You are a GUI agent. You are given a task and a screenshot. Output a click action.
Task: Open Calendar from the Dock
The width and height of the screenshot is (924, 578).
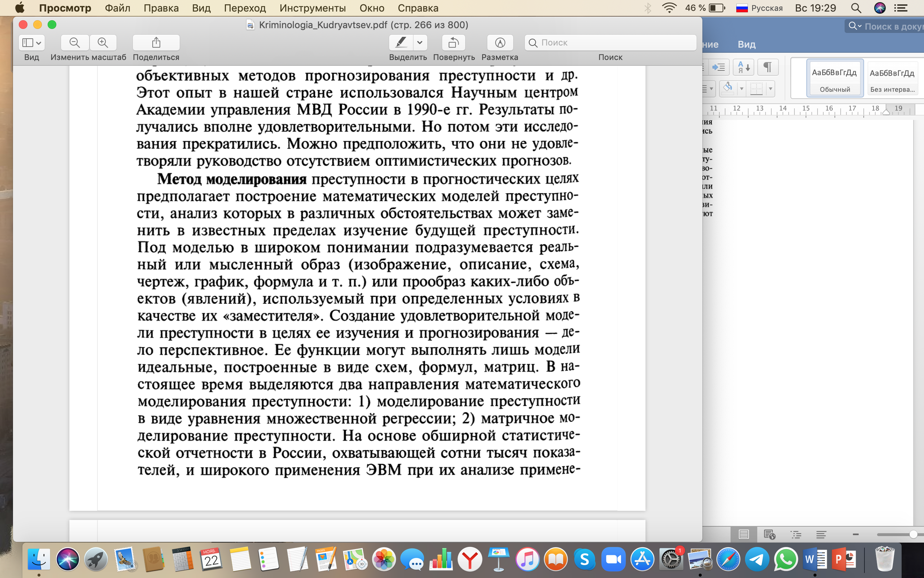211,559
